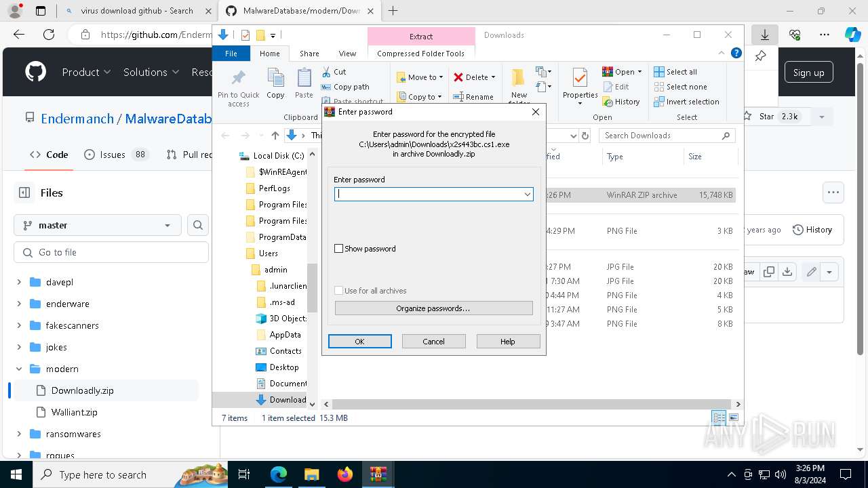This screenshot has width=868, height=488.
Task: Click the Edge Copilot icon
Action: pyautogui.click(x=852, y=35)
